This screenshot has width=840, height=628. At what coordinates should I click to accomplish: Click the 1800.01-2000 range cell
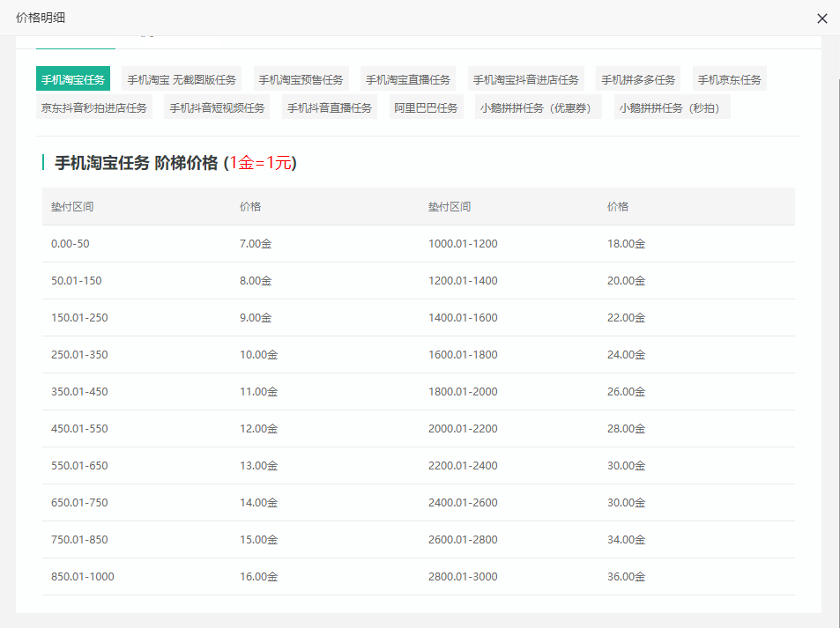click(463, 391)
